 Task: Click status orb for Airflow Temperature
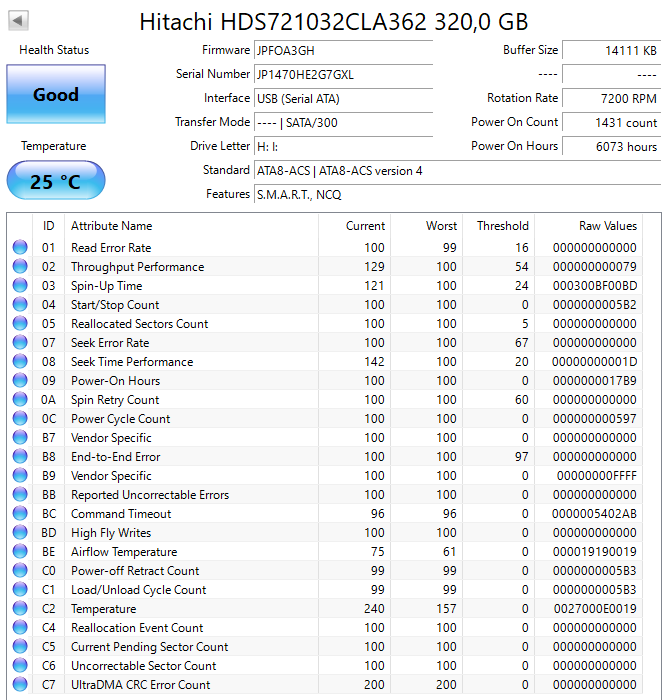point(20,552)
